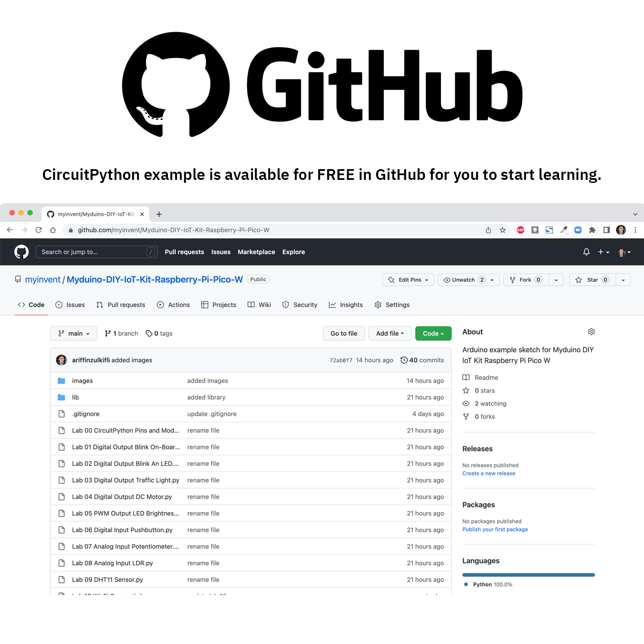Open the images folder
Screen dimensions: 644x644
pos(82,381)
